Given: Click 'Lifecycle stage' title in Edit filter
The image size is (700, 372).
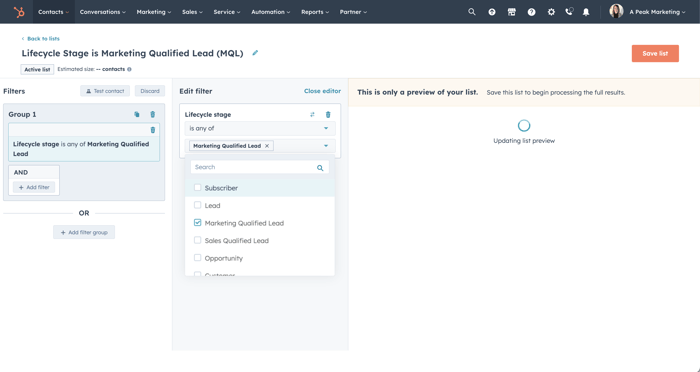Looking at the screenshot, I should (208, 115).
